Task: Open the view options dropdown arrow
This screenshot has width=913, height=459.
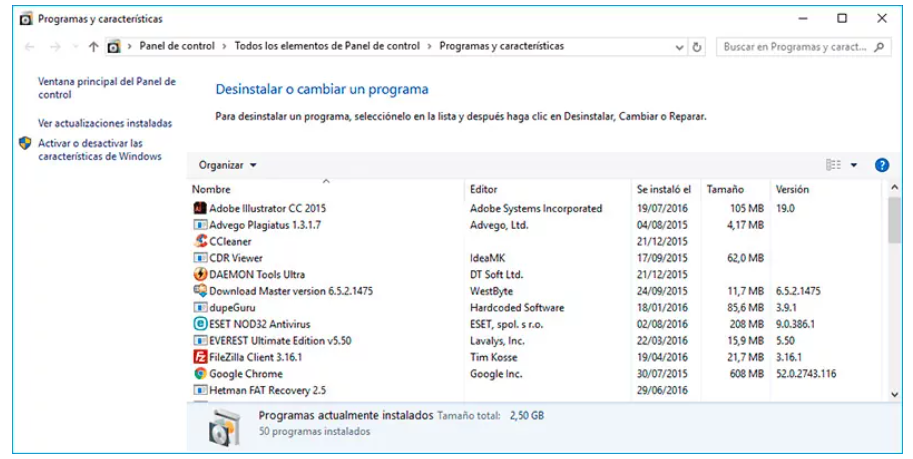Action: [x=854, y=165]
